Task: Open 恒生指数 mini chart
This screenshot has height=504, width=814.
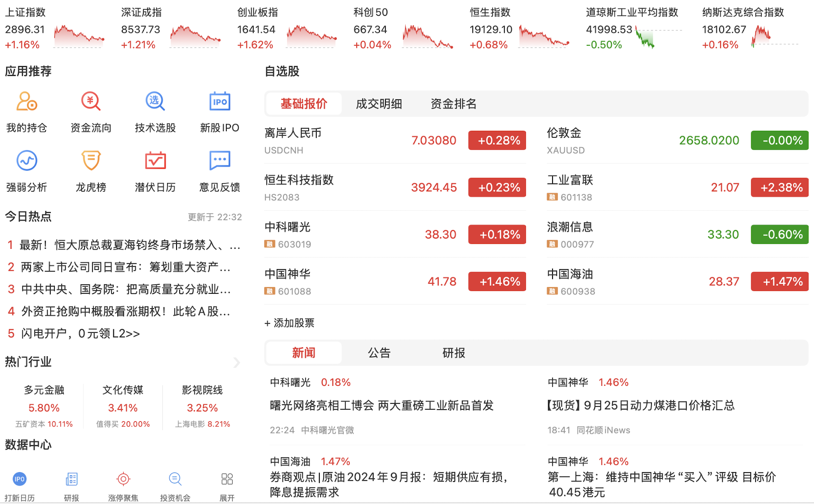Action: [544, 36]
